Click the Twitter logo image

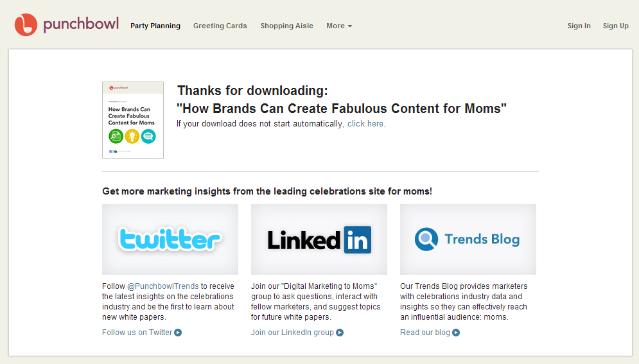pos(170,239)
